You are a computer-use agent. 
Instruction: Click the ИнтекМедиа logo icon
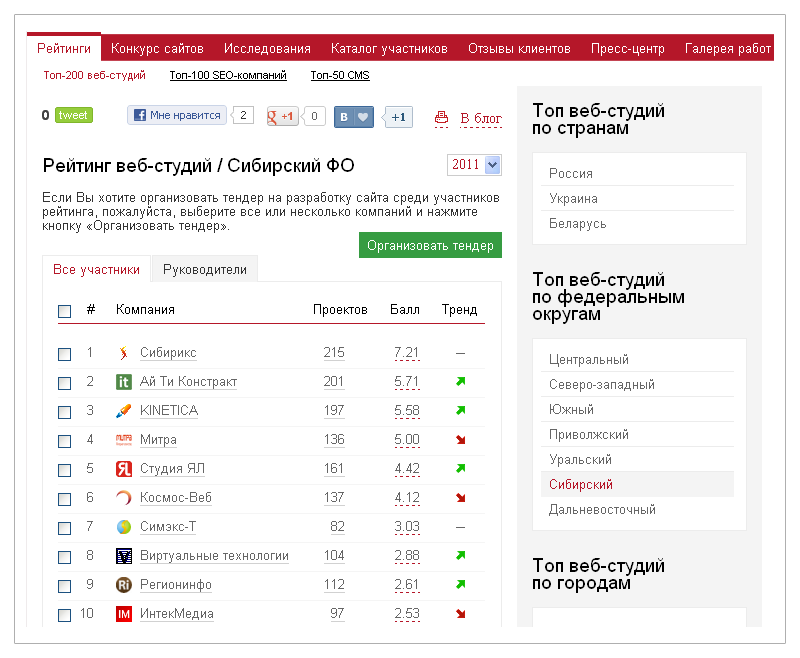(x=123, y=614)
